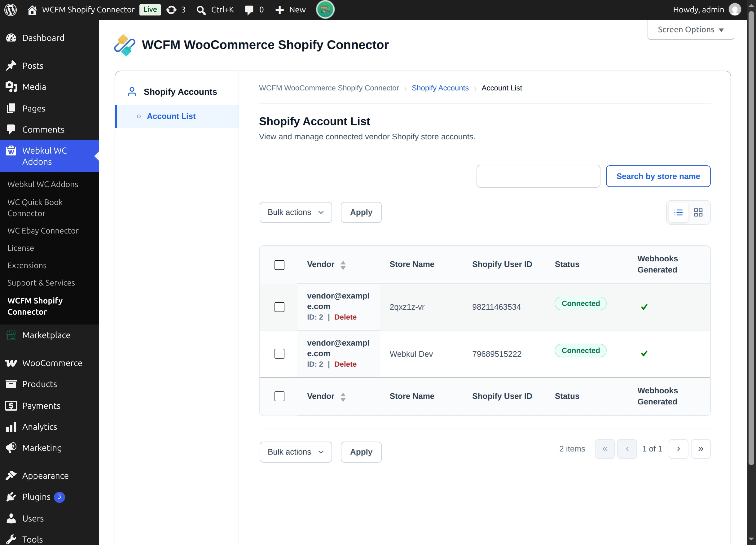Select Account List in side navigation
This screenshot has width=756, height=545.
tap(177, 116)
